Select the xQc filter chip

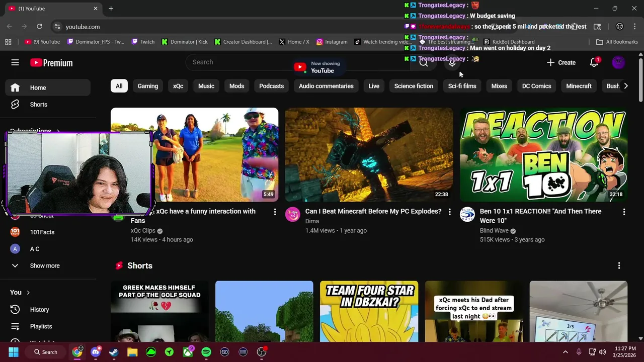point(178,86)
